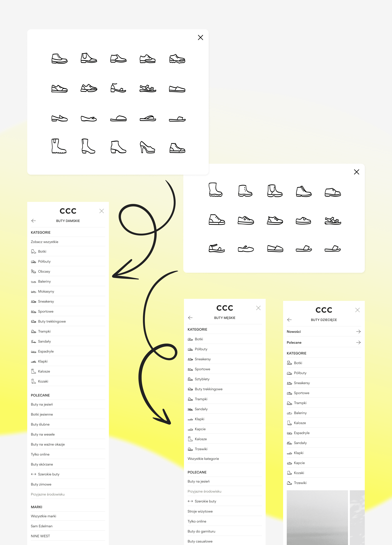The image size is (392, 545).
Task: Expand the Polecane arrow in Buty Dziecięce
Action: (358, 342)
